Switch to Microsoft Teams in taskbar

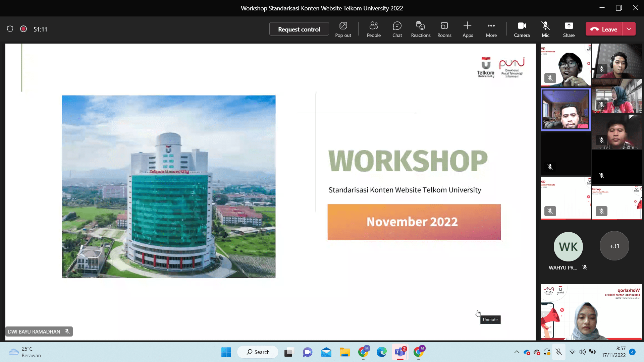tap(400, 352)
